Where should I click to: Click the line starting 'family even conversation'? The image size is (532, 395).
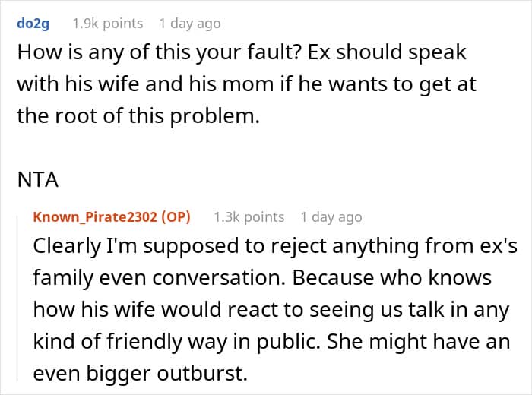[263, 280]
